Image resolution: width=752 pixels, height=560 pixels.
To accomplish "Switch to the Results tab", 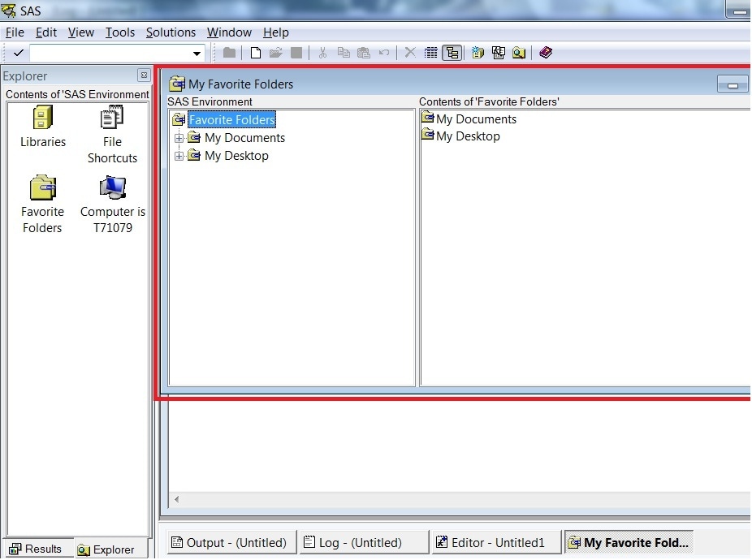I will click(37, 549).
